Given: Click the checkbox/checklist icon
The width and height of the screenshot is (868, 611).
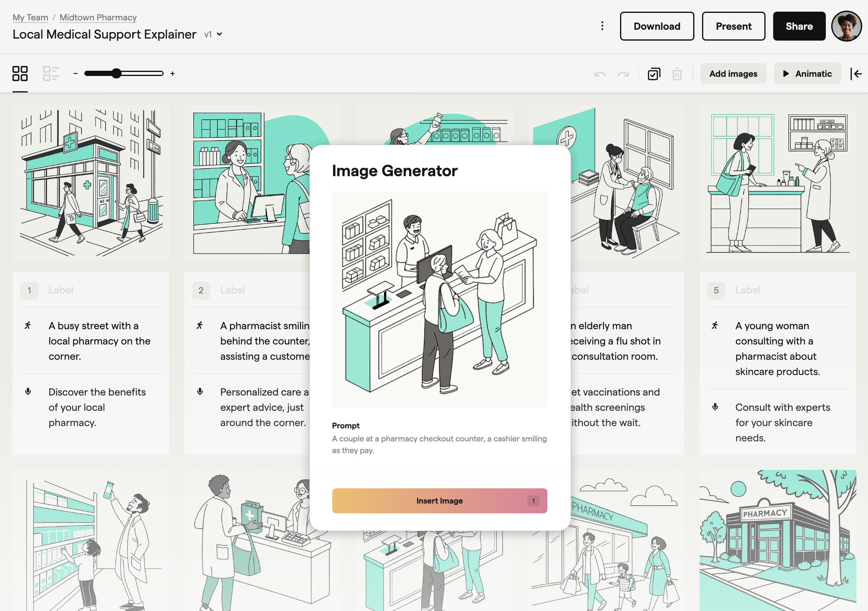Looking at the screenshot, I should click(653, 74).
